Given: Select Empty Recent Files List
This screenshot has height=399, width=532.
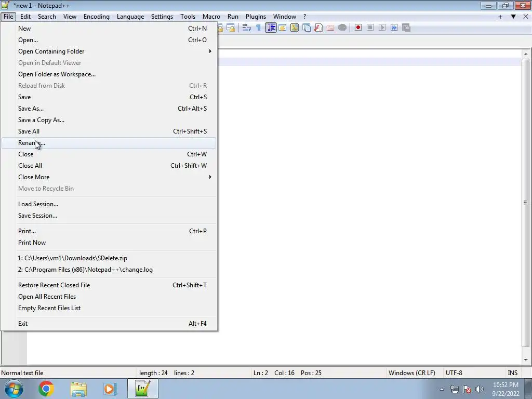Looking at the screenshot, I should tap(109, 308).
